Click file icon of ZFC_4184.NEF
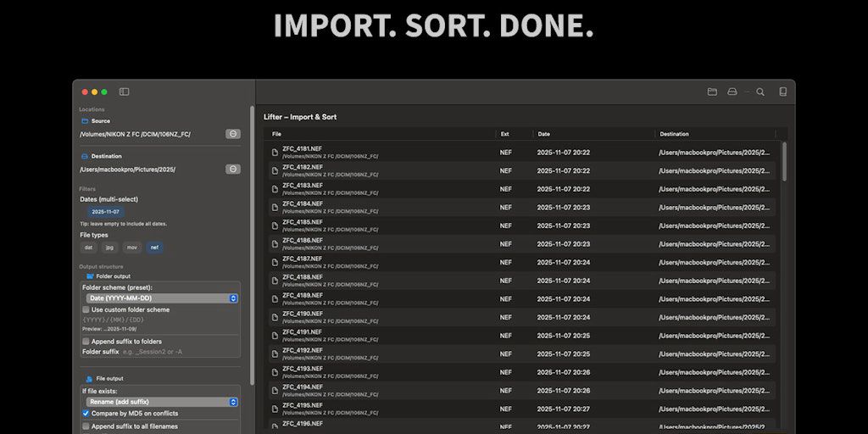868x434 pixels. (x=275, y=208)
